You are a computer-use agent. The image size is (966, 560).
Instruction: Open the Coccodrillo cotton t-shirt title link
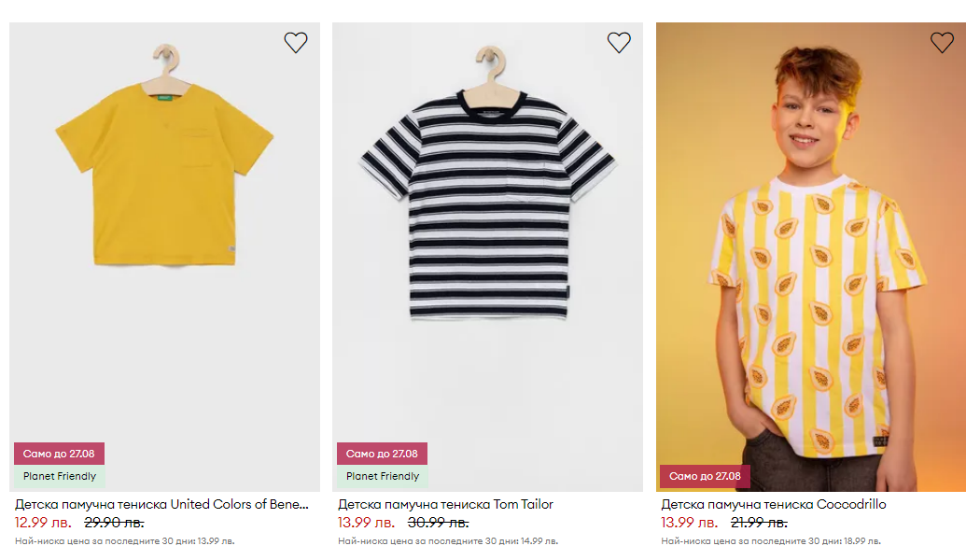point(774,504)
